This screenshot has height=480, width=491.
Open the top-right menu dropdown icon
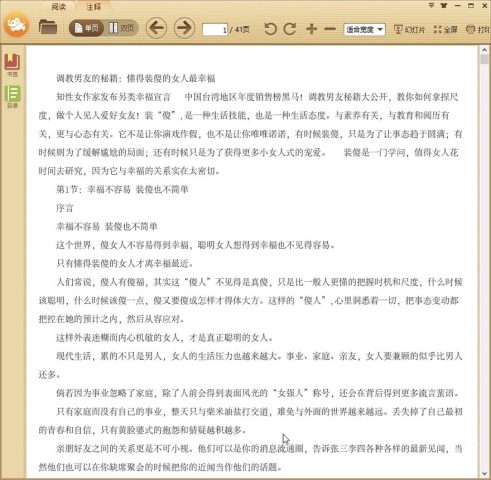coord(431,5)
